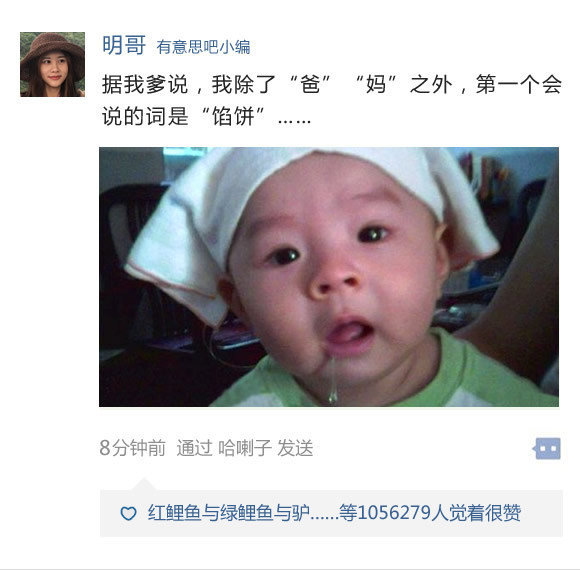Screen dimensions: 580x570
Task: Click the 有意思吧小编 tag
Action: click(203, 47)
